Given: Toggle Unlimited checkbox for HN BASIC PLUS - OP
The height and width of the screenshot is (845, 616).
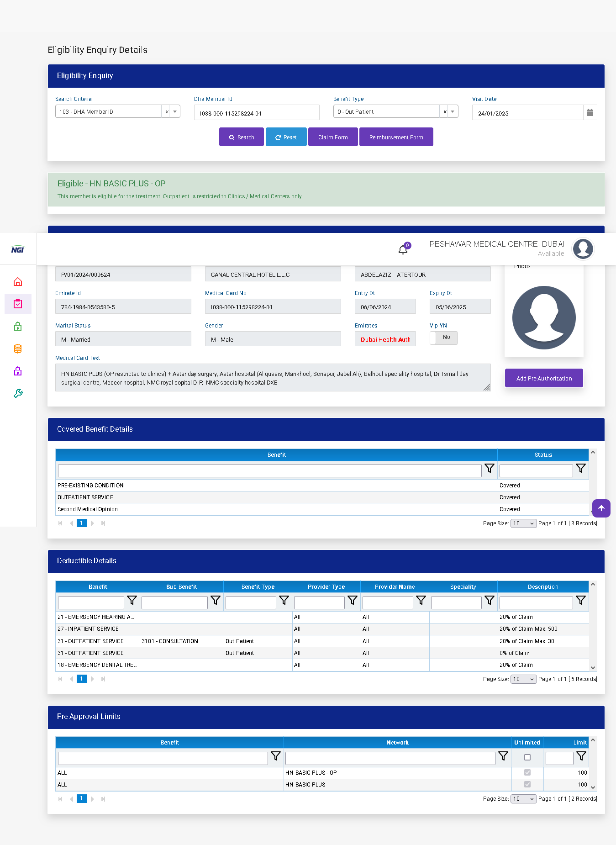Looking at the screenshot, I should (x=527, y=772).
